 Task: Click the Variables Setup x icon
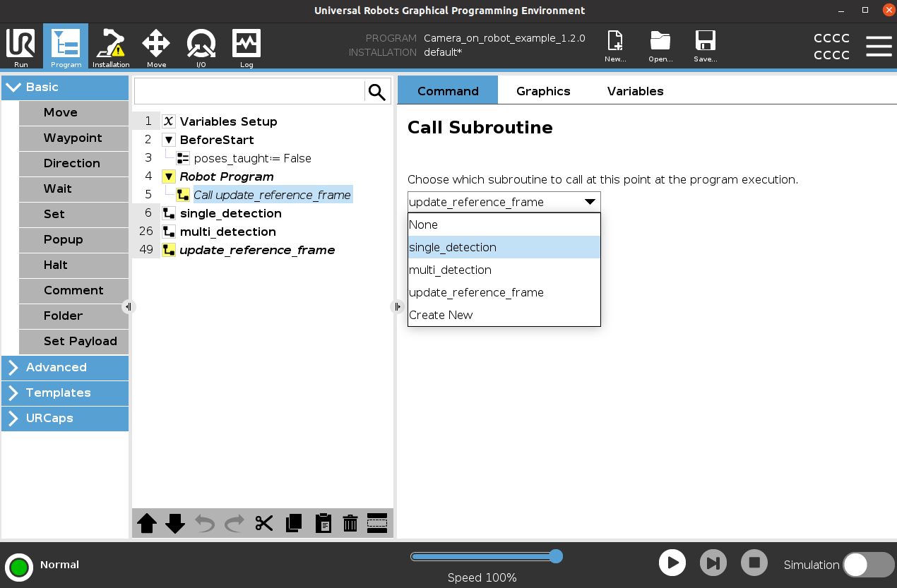(168, 121)
